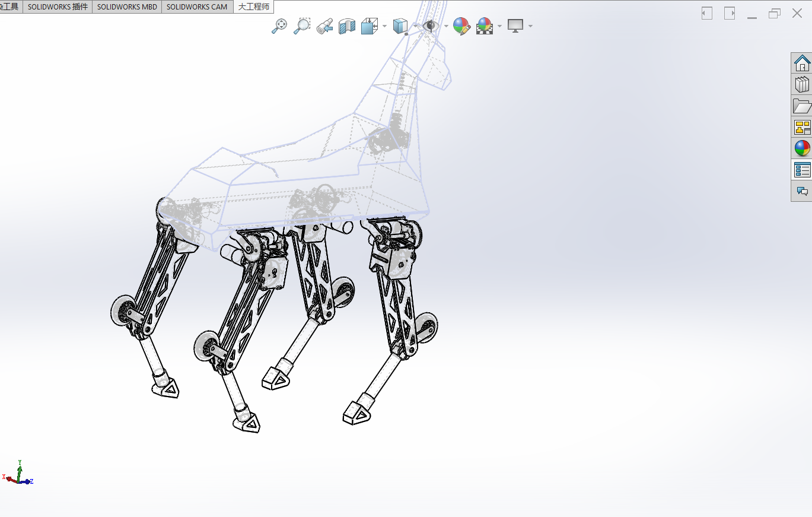Click the Display Style cube icon
Image resolution: width=812 pixels, height=517 pixels.
[401, 26]
